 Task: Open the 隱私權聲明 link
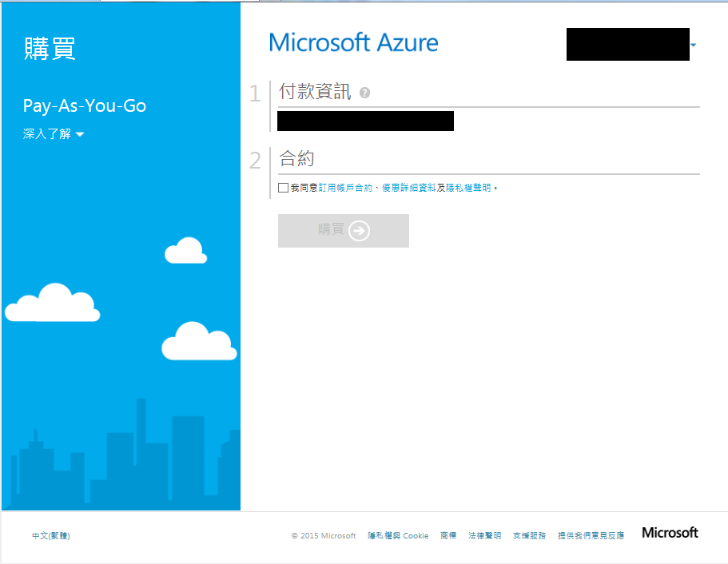click(468, 188)
